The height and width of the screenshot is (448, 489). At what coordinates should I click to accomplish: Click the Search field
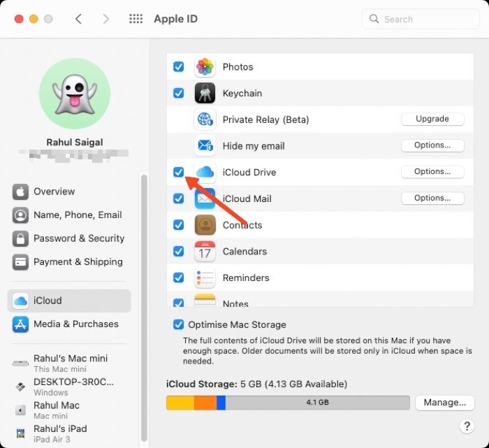click(421, 19)
